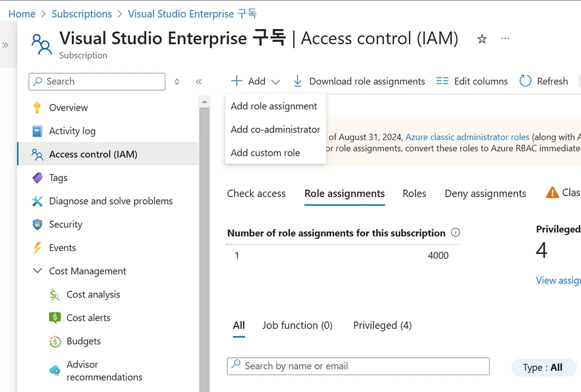Open Cost analysis in sidebar

point(93,294)
